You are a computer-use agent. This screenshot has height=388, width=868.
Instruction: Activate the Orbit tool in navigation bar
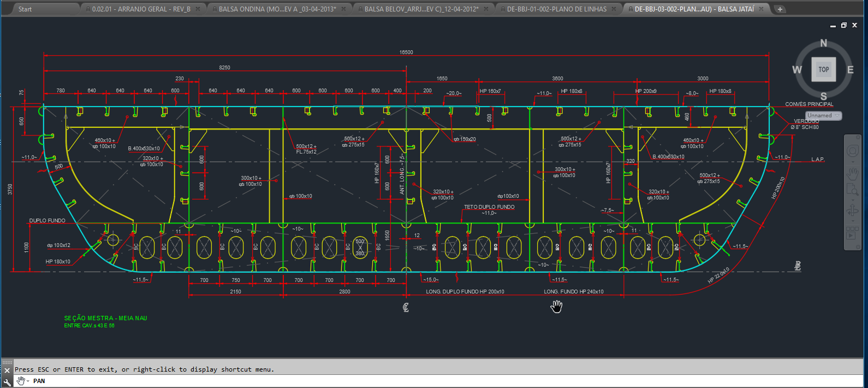[x=852, y=211]
